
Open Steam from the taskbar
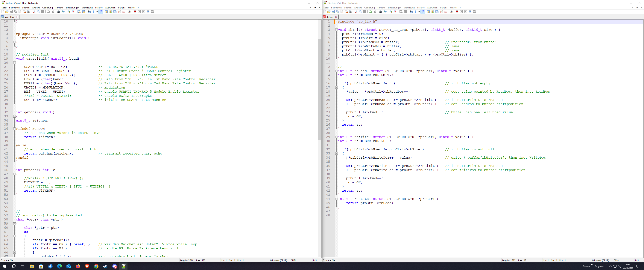[105, 266]
